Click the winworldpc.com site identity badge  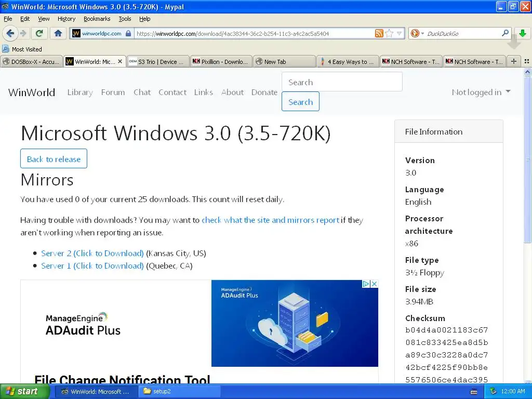click(101, 33)
